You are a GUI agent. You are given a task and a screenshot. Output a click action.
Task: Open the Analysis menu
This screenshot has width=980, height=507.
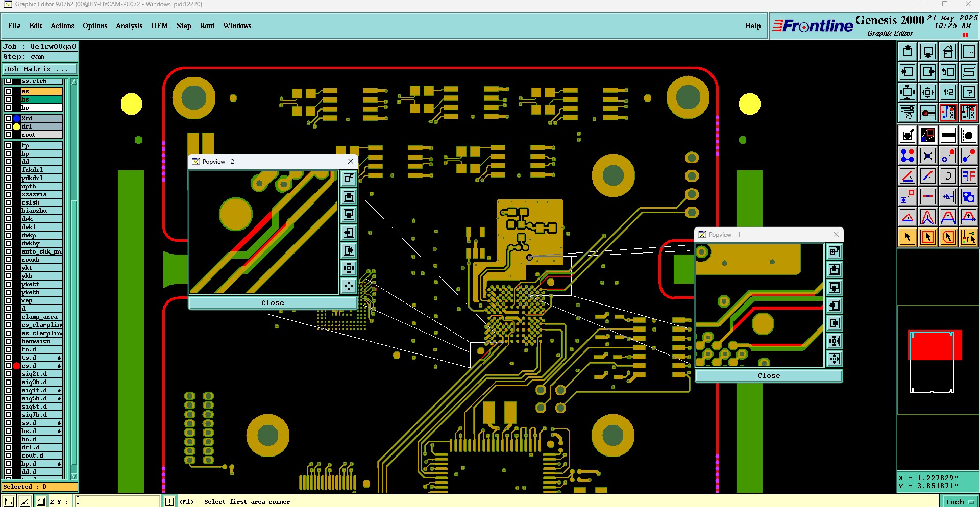click(129, 26)
